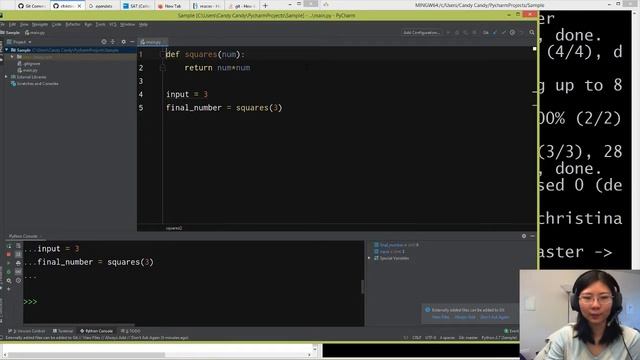
Task: Open the Navigate menu
Action: click(x=40, y=24)
